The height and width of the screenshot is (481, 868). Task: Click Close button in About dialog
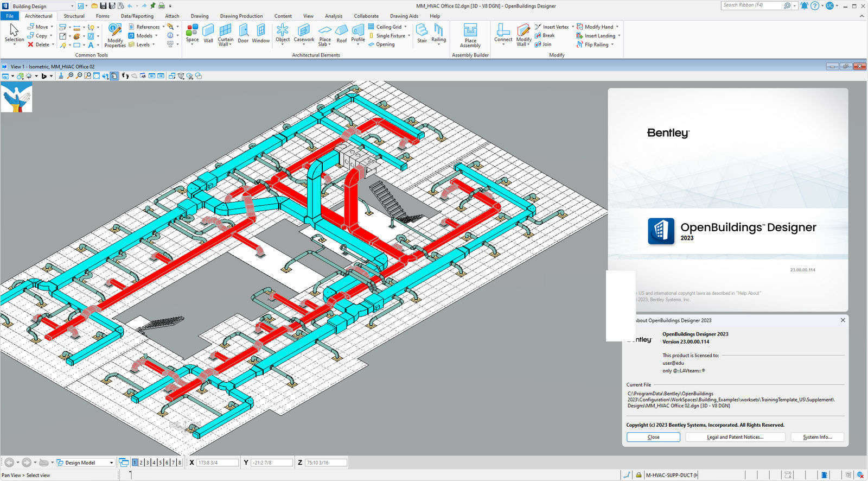click(653, 437)
